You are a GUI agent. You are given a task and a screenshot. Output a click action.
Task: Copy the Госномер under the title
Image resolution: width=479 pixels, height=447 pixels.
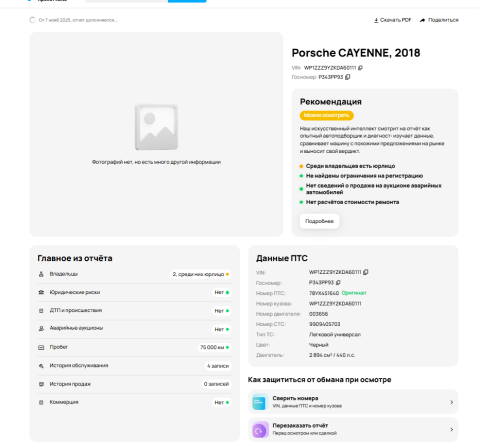[x=348, y=77]
